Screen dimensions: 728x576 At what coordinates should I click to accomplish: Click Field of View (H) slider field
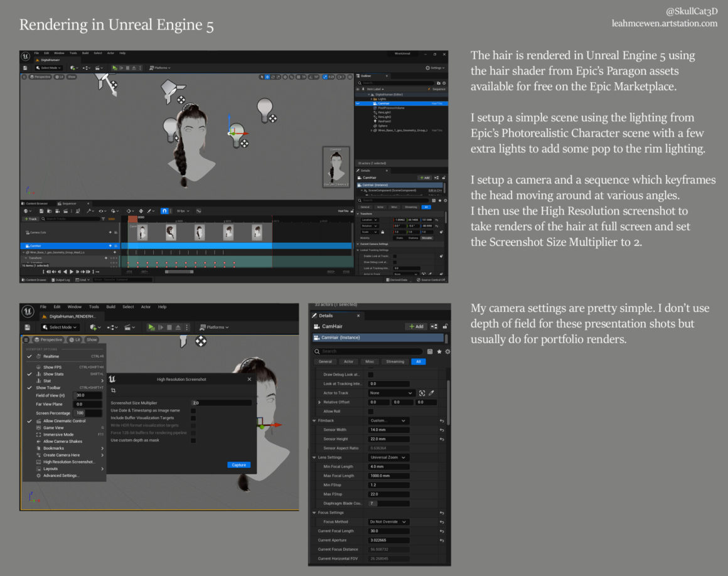click(87, 395)
